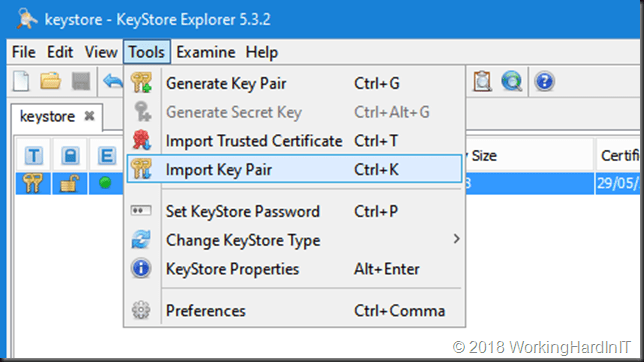Image resolution: width=644 pixels, height=362 pixels.
Task: Open the Examine menu
Action: point(206,52)
